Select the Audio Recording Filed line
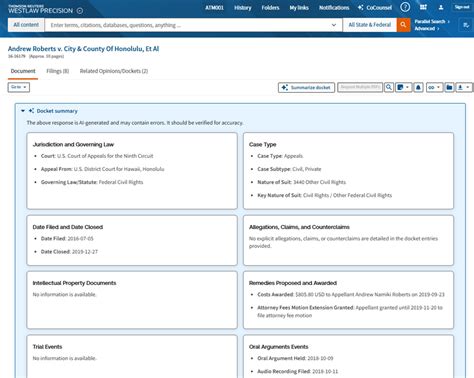The height and width of the screenshot is (378, 474). (298, 371)
